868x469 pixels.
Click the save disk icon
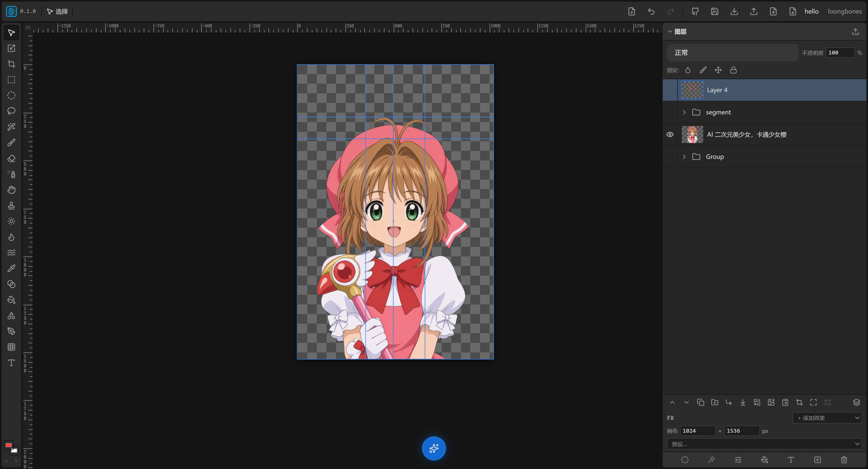pos(714,11)
